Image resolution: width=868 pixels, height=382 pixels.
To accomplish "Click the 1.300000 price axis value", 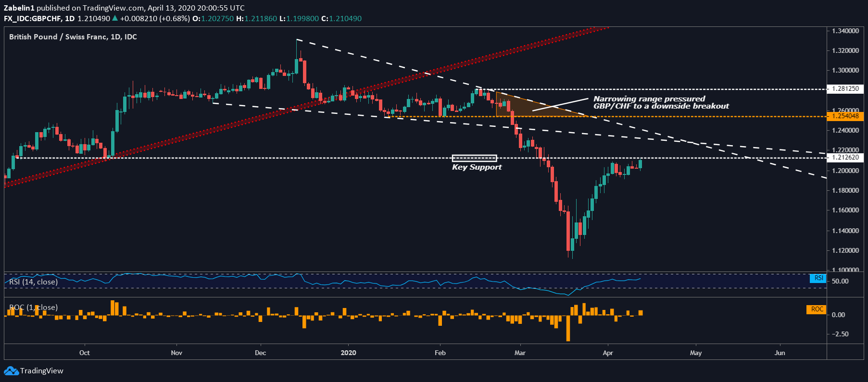I will tap(845, 70).
